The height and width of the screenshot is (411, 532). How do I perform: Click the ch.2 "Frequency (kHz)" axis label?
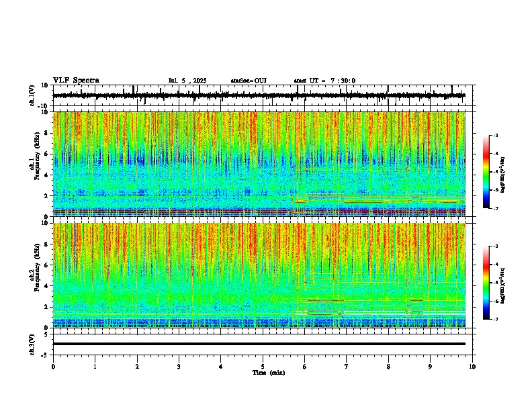[x=36, y=267]
